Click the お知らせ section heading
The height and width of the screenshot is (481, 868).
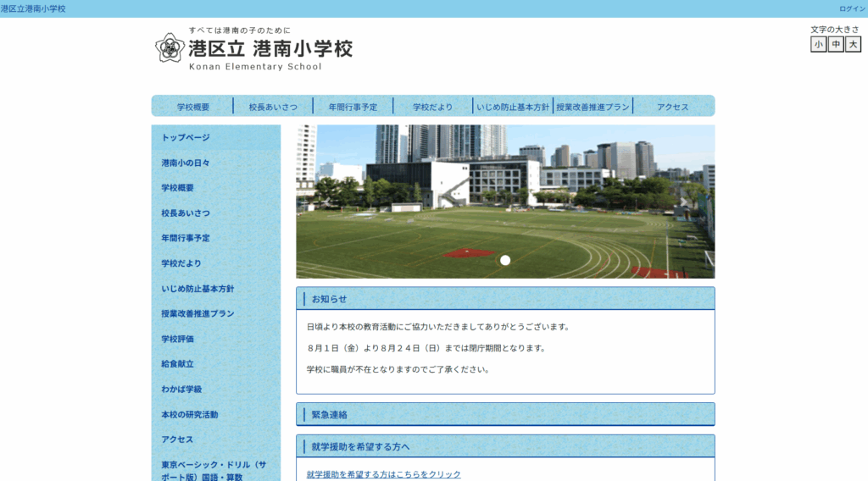330,299
